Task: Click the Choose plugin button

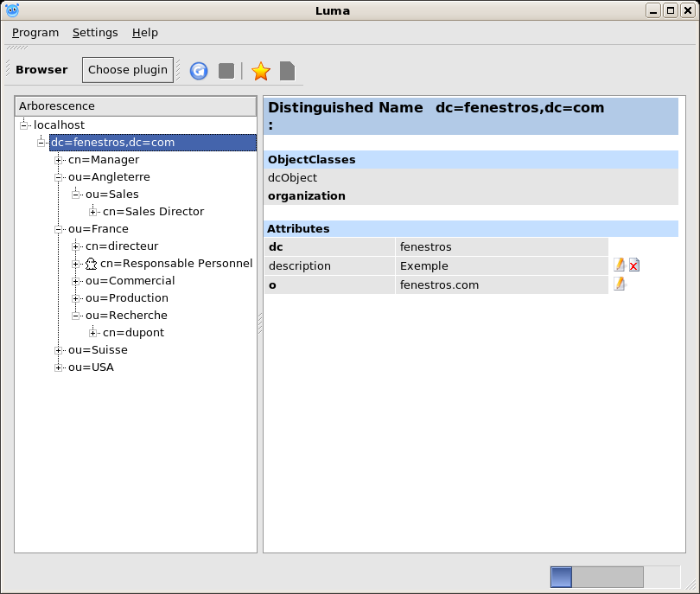Action: (128, 70)
